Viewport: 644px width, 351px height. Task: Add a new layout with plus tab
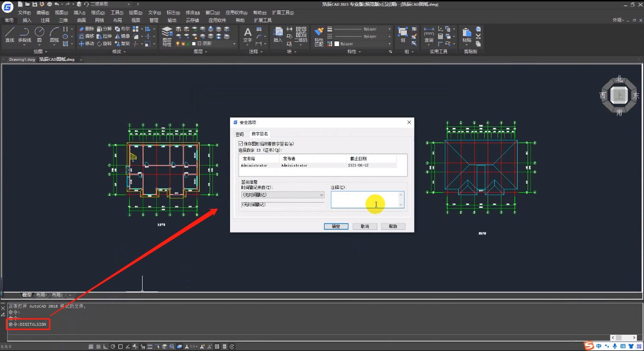(x=69, y=295)
